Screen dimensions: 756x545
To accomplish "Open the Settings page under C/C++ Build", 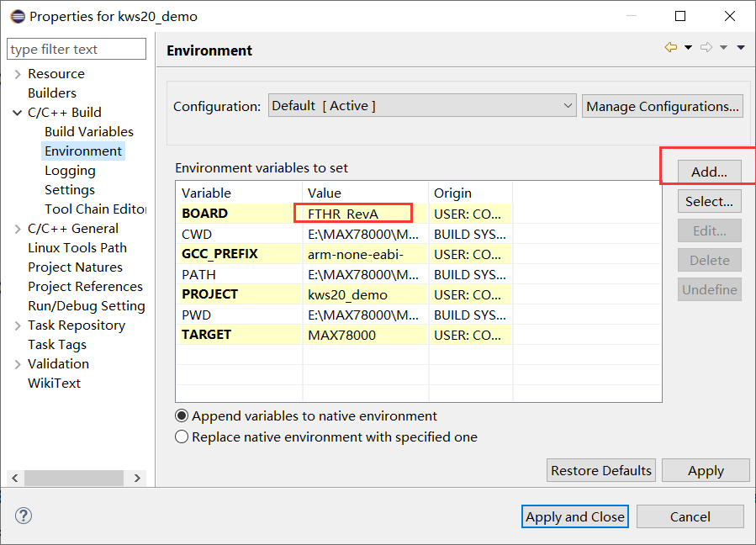I will [x=70, y=190].
